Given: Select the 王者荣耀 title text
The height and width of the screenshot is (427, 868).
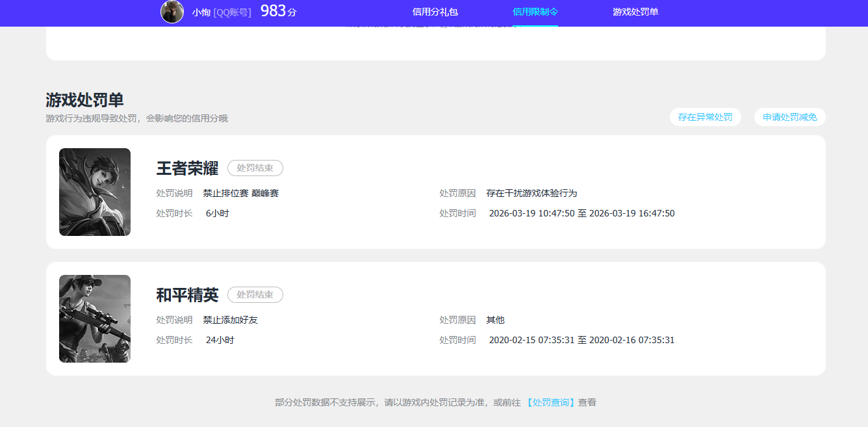Looking at the screenshot, I should click(x=187, y=168).
